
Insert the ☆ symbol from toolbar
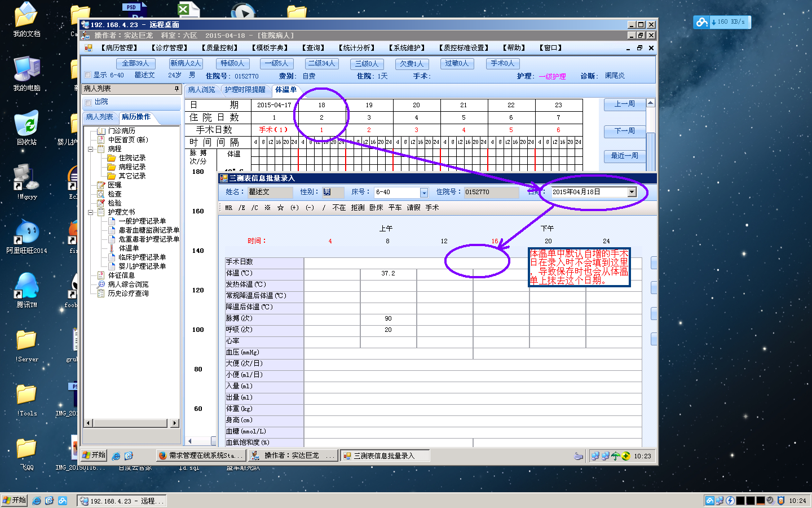coord(280,208)
